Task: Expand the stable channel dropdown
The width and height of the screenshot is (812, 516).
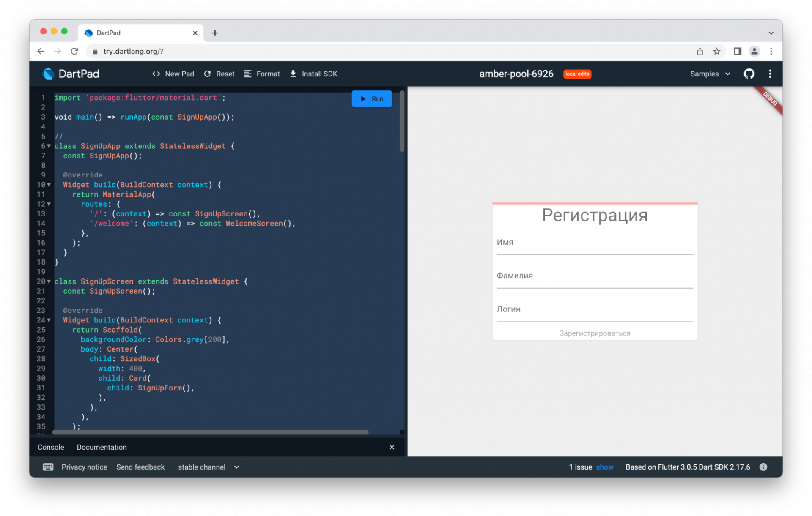Action: point(236,467)
